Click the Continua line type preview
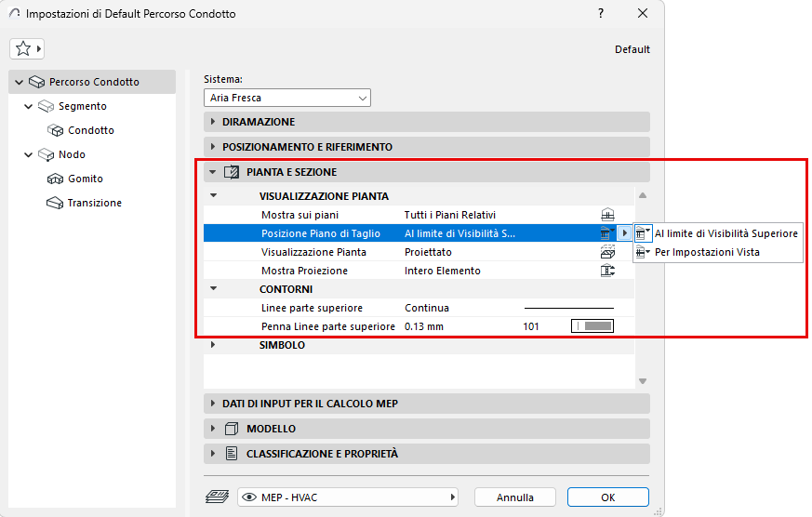 coord(569,308)
